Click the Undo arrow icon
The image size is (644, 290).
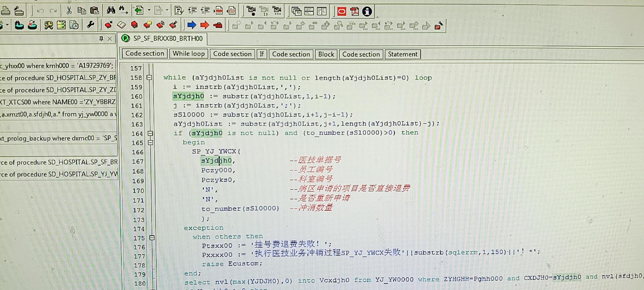41,11
